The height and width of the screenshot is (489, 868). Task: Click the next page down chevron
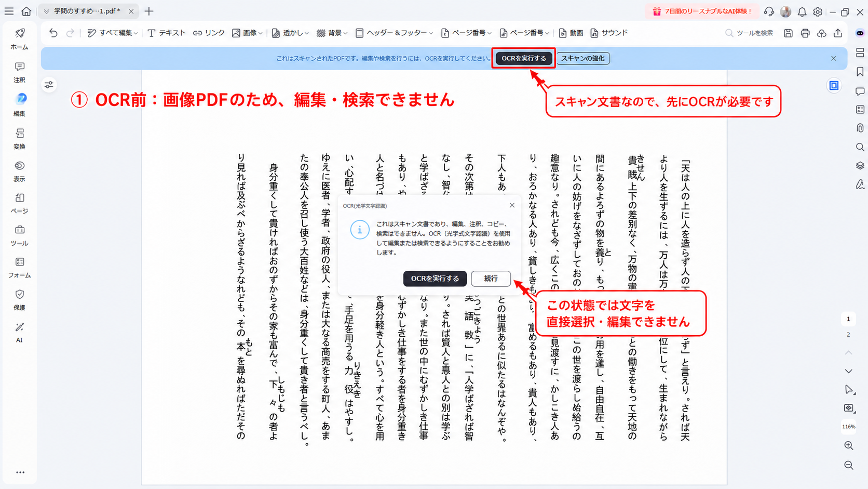pos(848,371)
